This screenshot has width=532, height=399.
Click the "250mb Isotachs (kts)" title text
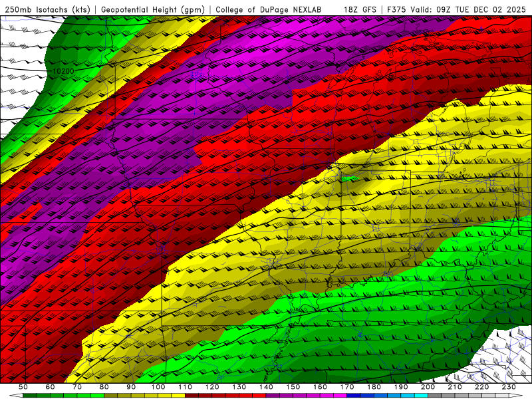(x=48, y=10)
